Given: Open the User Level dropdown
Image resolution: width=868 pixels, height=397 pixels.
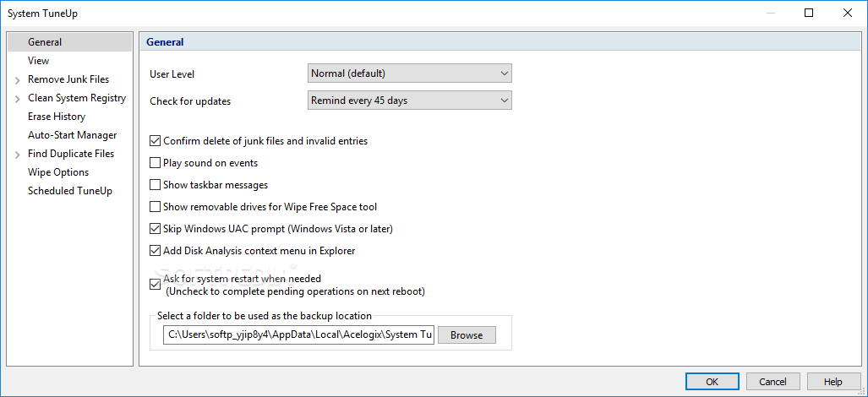Looking at the screenshot, I should [x=410, y=73].
